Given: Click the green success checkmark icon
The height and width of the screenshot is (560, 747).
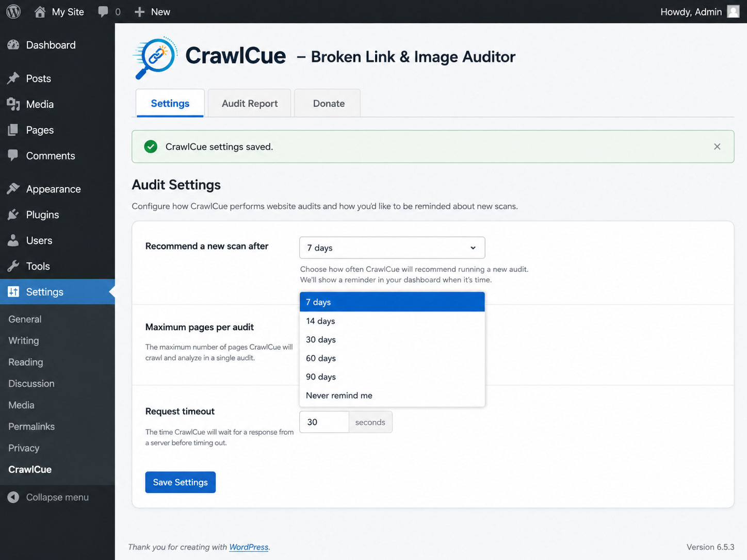Looking at the screenshot, I should pos(151,146).
